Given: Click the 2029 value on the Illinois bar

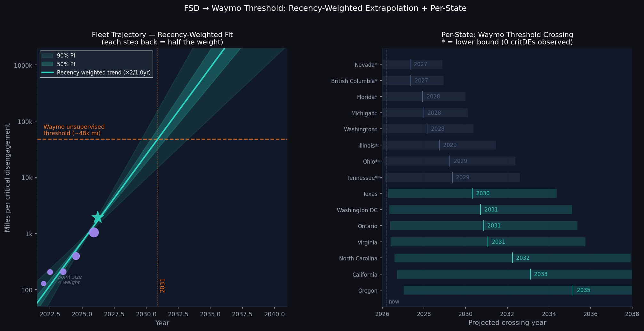Looking at the screenshot, I should coord(450,145).
